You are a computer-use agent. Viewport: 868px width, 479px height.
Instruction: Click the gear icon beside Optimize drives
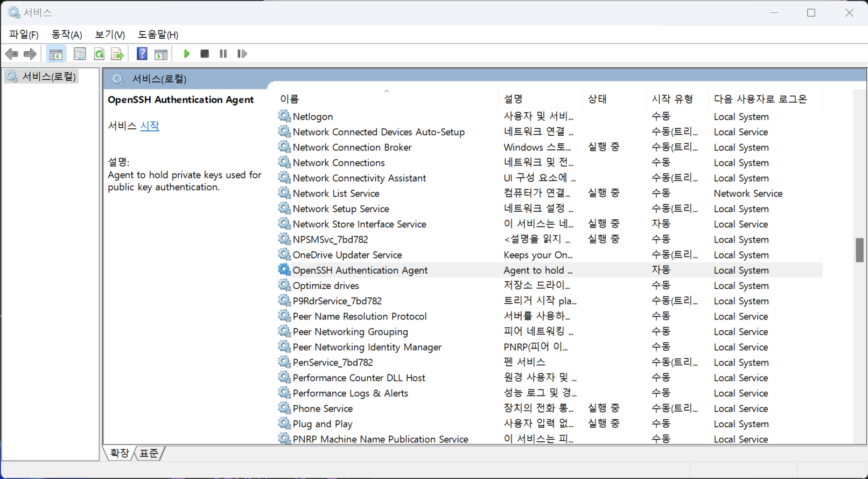[x=284, y=285]
